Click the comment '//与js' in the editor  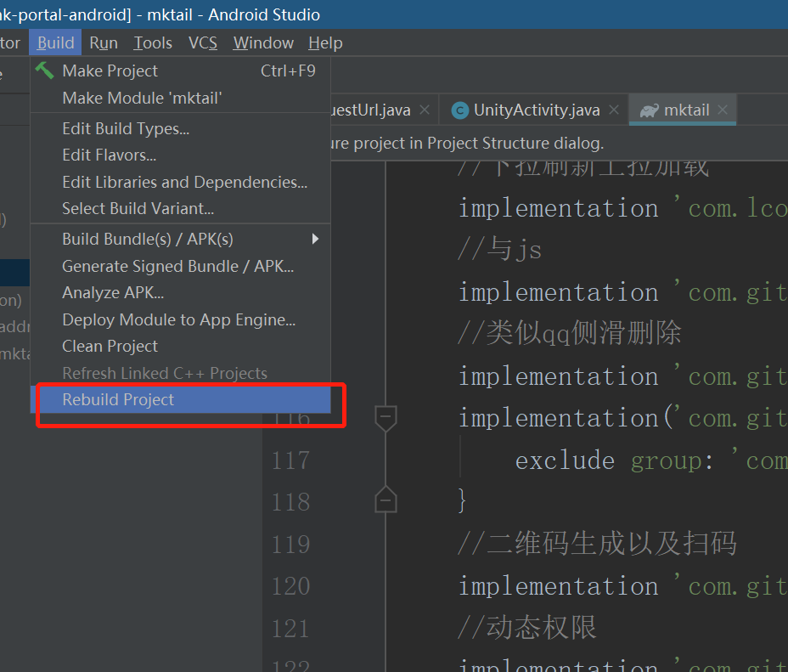tap(499, 250)
